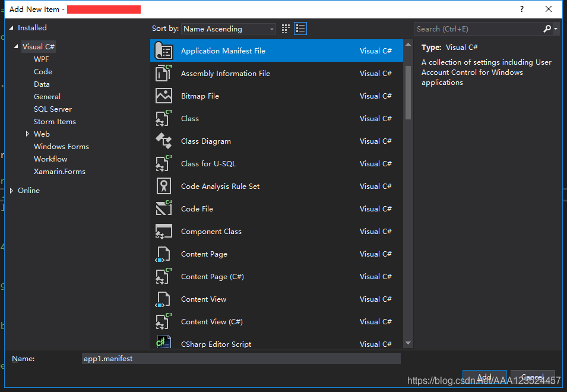Select the Data category
The height and width of the screenshot is (392, 567).
[x=42, y=84]
